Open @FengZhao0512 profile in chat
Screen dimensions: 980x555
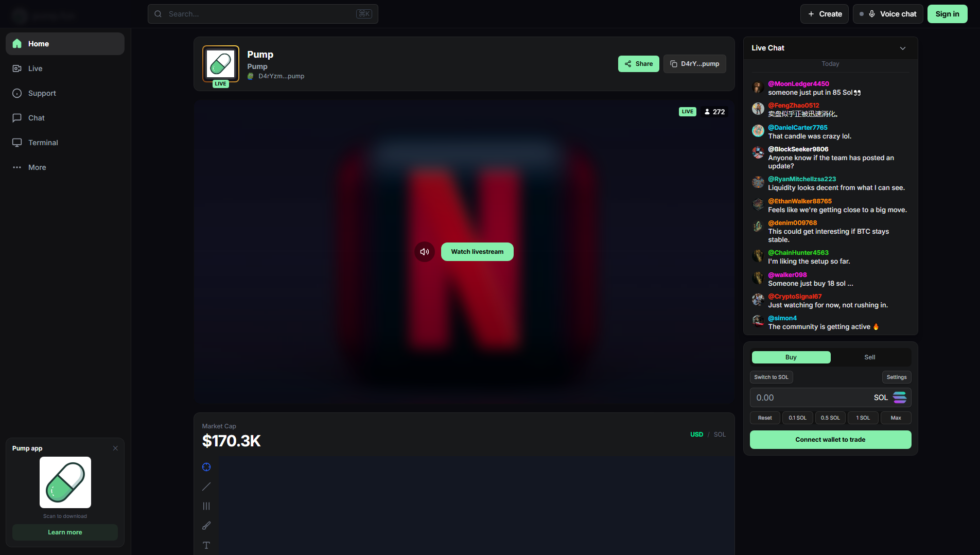tap(793, 106)
